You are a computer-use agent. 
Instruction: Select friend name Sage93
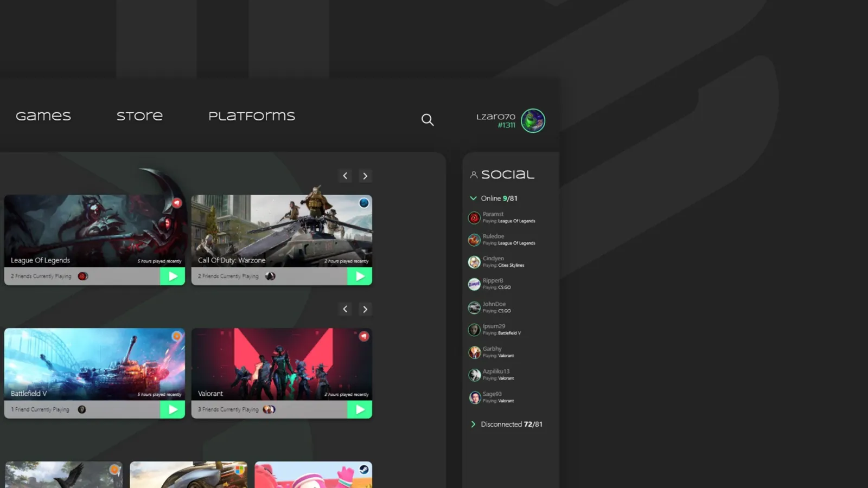coord(492,394)
